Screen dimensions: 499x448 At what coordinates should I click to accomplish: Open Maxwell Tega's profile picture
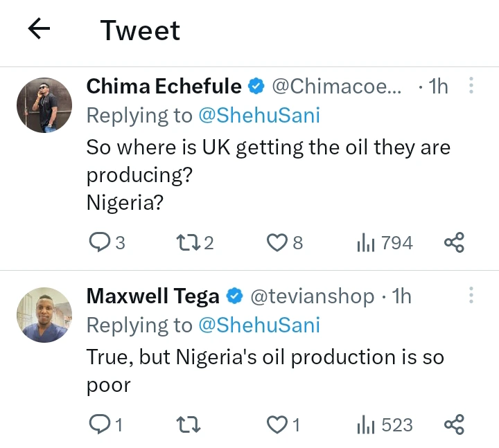tap(44, 314)
